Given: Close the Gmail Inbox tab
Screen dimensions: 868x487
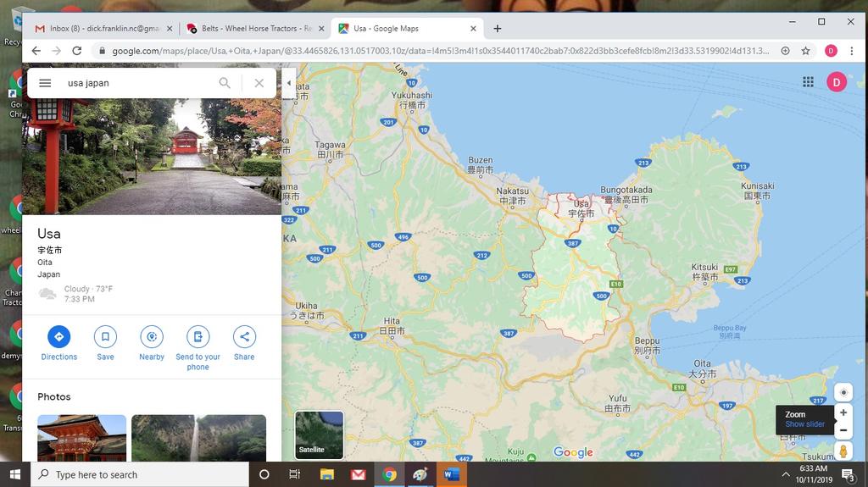Looking at the screenshot, I should [170, 28].
